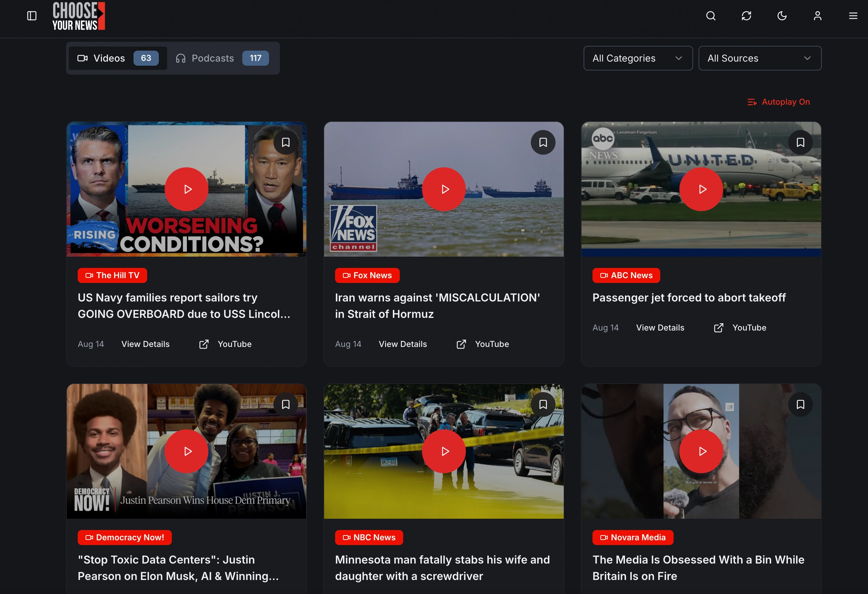Screen dimensions: 868x594
Task: Bookmark the US Navy families video
Action: [286, 142]
